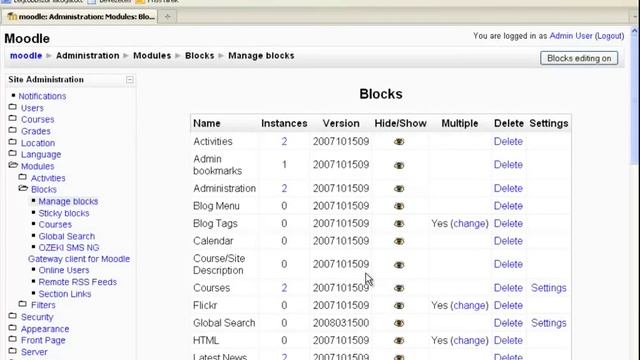Toggle HTML block eye icon
The height and width of the screenshot is (360, 640).
tap(399, 341)
